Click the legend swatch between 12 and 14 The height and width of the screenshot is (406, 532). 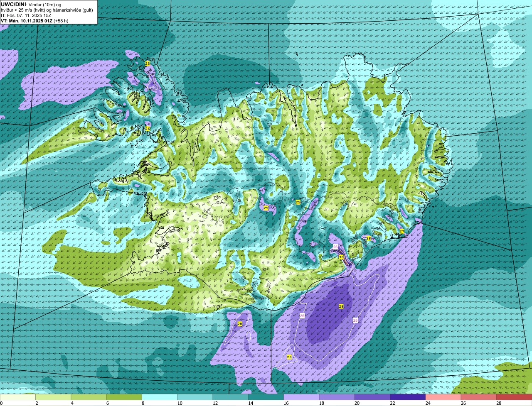(x=231, y=397)
